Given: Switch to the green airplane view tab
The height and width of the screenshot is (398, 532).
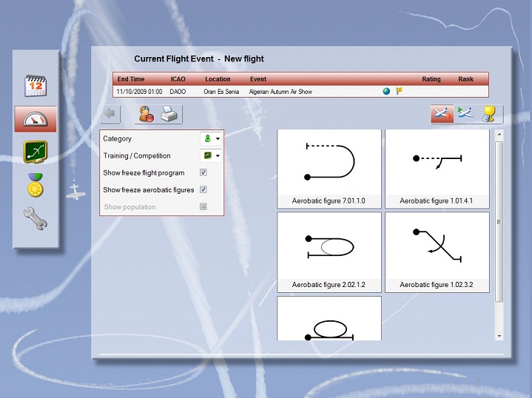Looking at the screenshot, I should pyautogui.click(x=465, y=114).
